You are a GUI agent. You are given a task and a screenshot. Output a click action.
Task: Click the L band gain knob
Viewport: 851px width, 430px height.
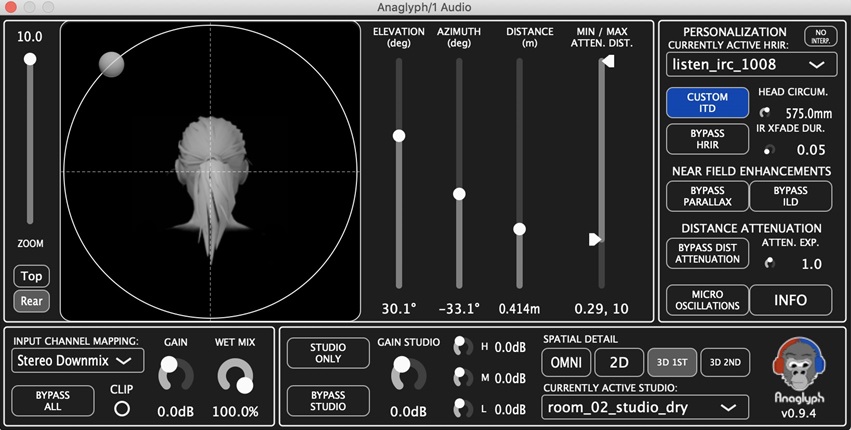[x=462, y=408]
